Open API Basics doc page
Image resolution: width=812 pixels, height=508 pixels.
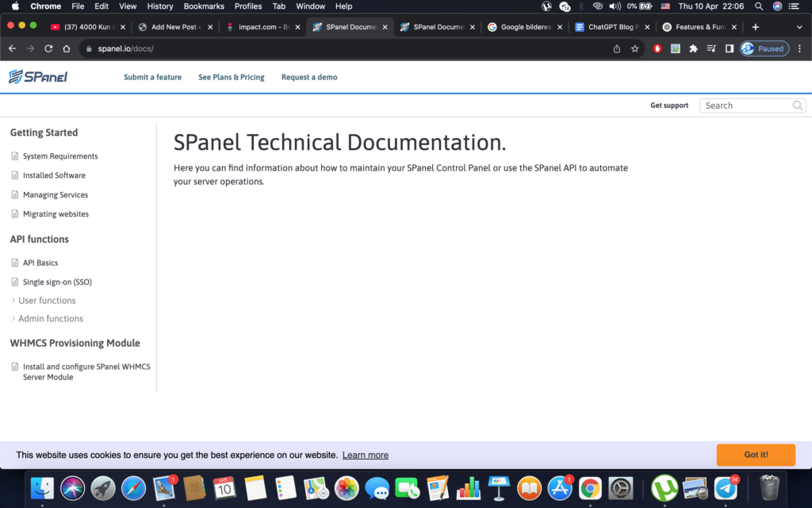pyautogui.click(x=40, y=263)
